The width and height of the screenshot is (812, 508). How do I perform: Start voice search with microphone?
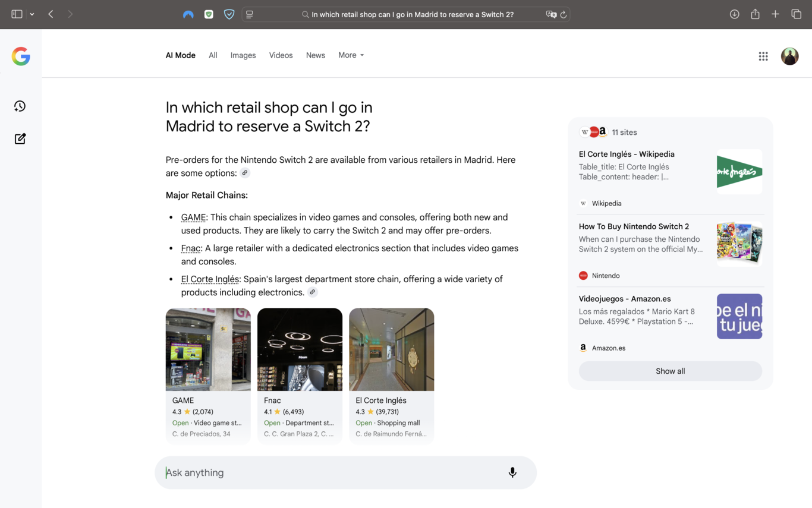[x=512, y=473]
